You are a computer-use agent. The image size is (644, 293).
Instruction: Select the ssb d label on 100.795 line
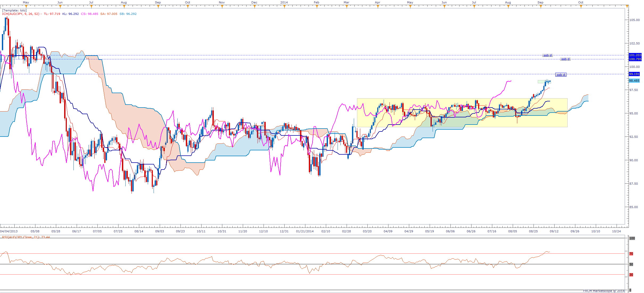point(565,59)
